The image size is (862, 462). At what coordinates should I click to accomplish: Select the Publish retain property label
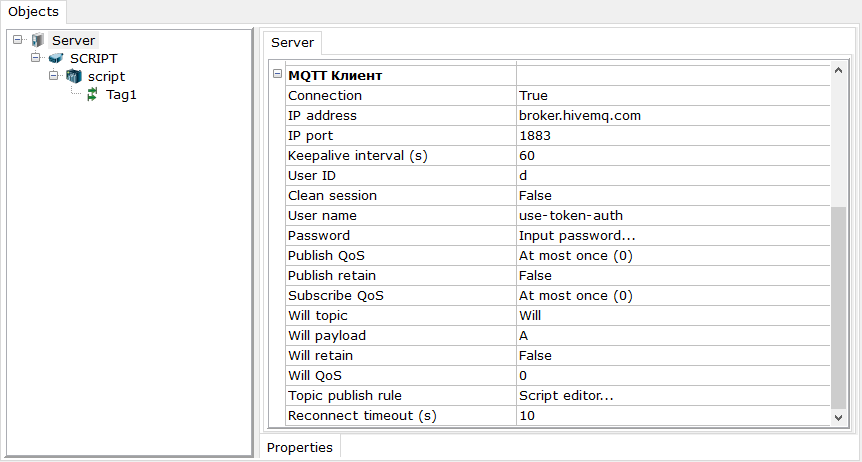pos(332,276)
